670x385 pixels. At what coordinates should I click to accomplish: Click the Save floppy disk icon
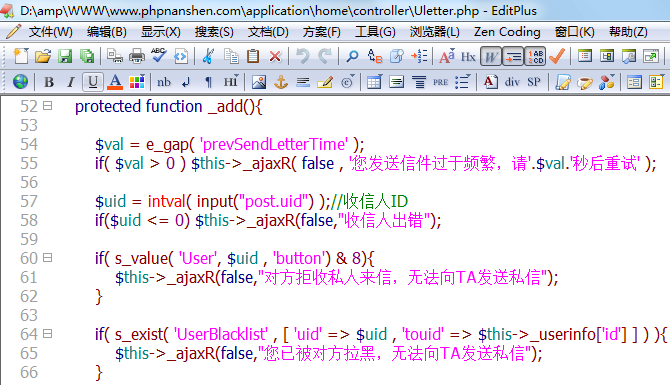[x=65, y=56]
